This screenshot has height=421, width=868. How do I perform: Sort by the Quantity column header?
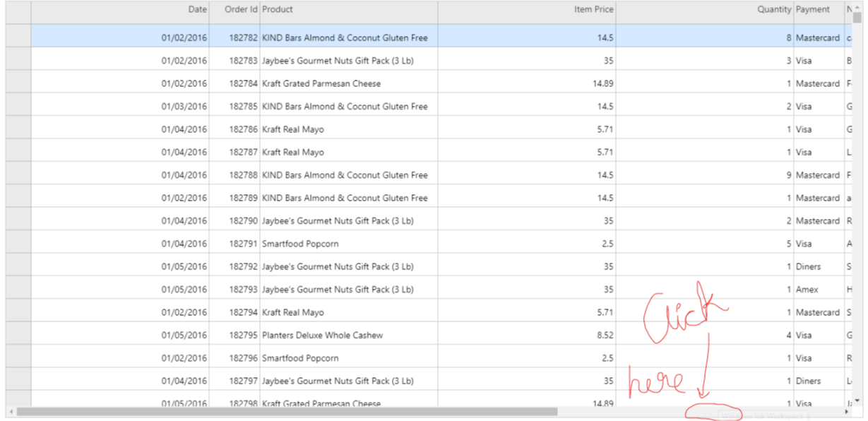coord(705,12)
